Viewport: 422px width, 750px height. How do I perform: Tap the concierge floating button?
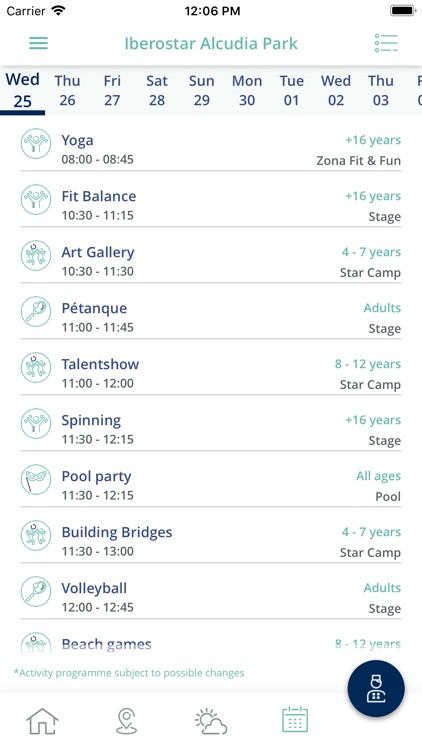(x=376, y=689)
